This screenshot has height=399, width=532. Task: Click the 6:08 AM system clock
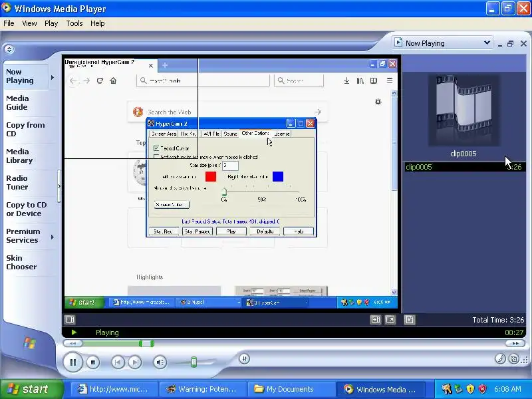507,389
